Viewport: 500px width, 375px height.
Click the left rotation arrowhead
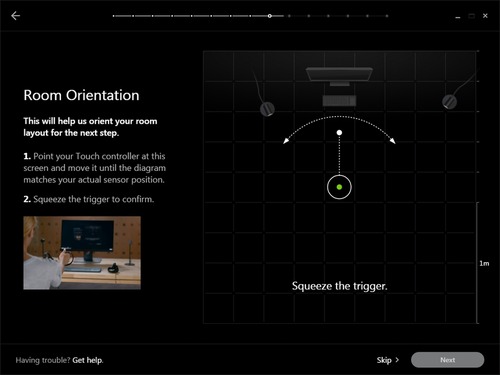[x=286, y=141]
